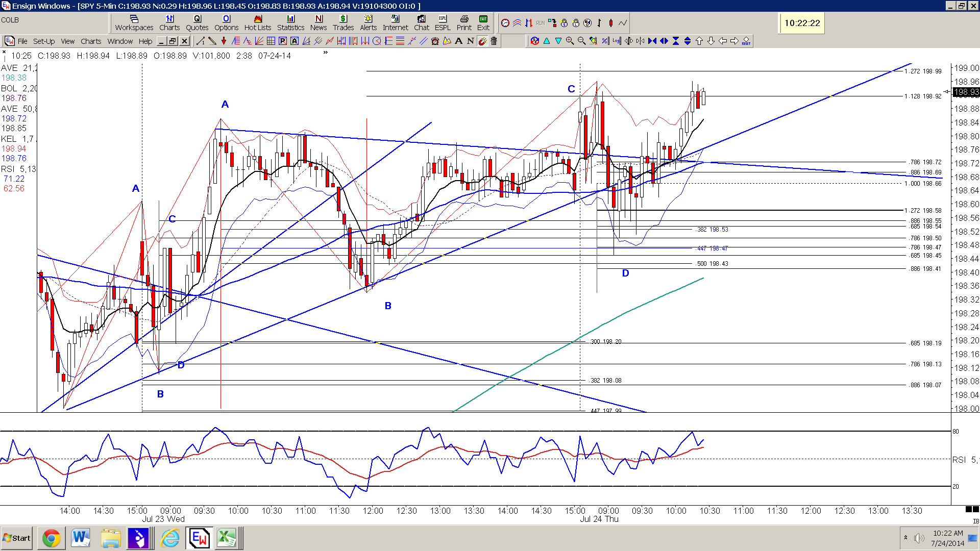Toggle the magnet snap tool
Screen dimensions: 980x551
click(x=482, y=41)
